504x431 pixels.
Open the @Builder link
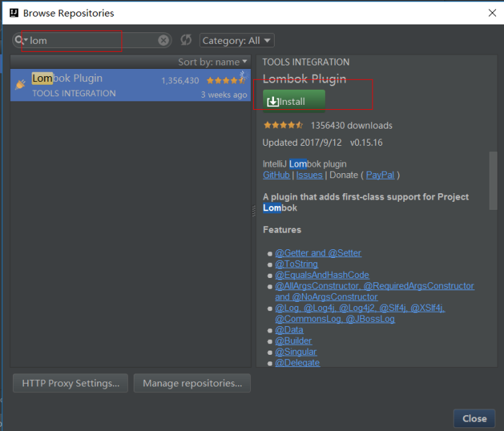coord(293,340)
